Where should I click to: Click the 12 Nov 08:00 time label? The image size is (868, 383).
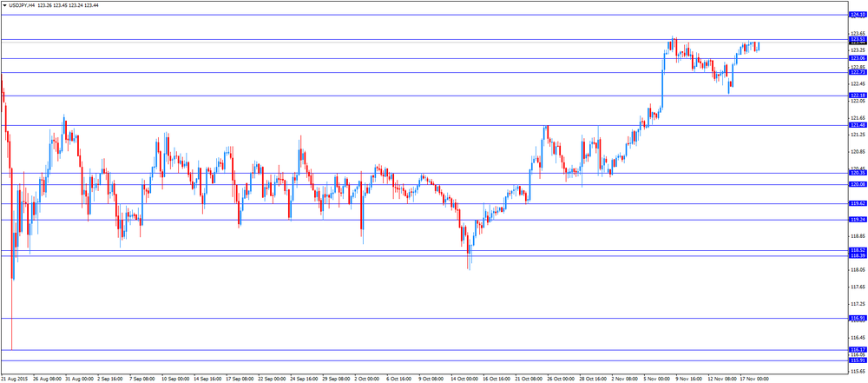(722, 380)
